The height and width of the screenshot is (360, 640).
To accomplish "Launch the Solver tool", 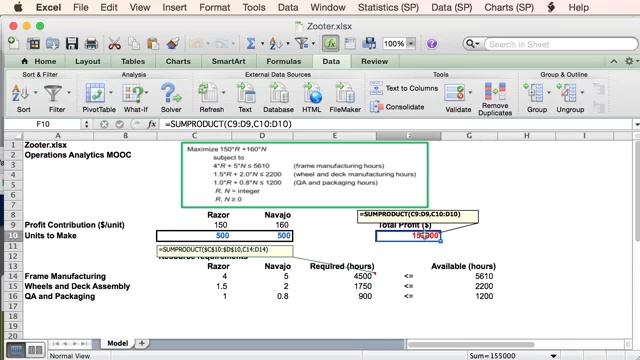I will click(x=171, y=93).
